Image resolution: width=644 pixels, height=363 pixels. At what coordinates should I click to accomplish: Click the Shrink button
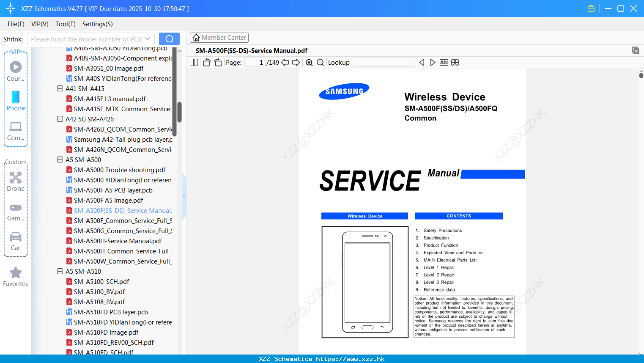click(12, 39)
